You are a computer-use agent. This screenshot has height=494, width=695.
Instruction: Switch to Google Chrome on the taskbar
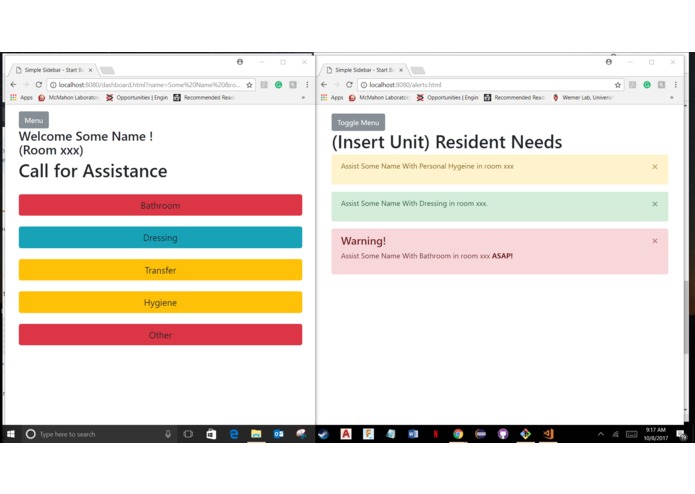tap(458, 434)
